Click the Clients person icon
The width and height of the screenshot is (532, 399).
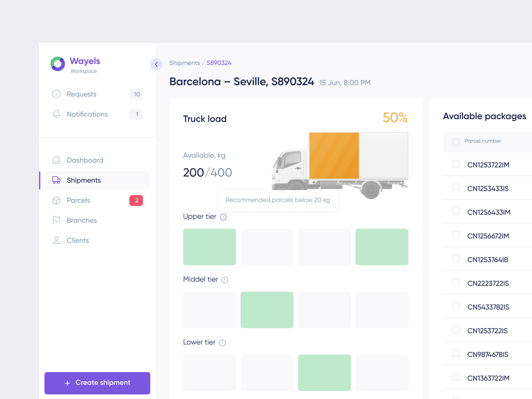point(56,240)
